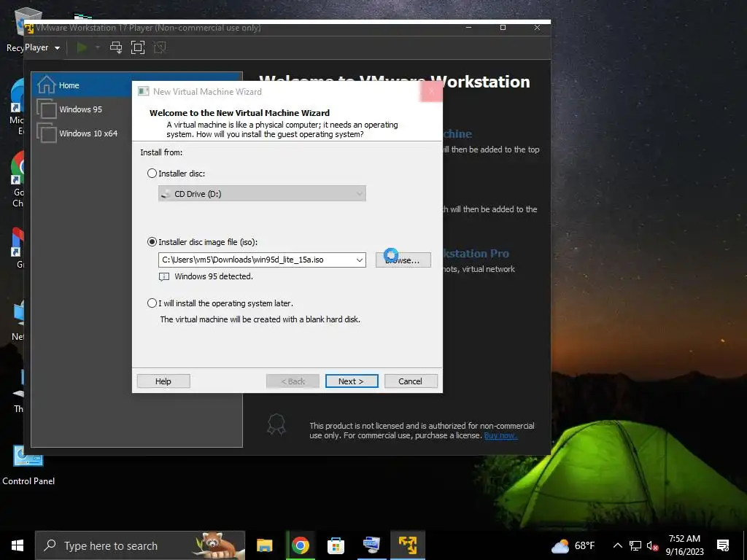Click the Windows 95 detected info icon
The height and width of the screenshot is (560, 747).
[x=164, y=276]
